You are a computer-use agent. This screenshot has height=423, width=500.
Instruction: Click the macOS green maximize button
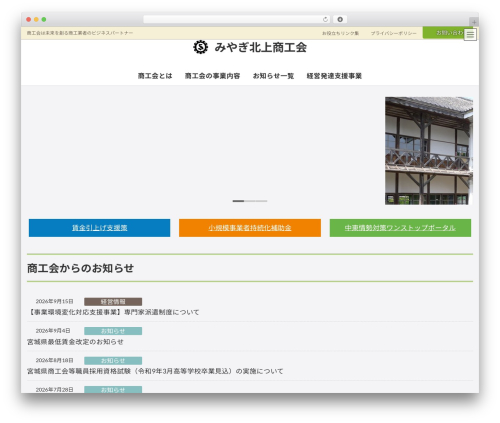[44, 19]
